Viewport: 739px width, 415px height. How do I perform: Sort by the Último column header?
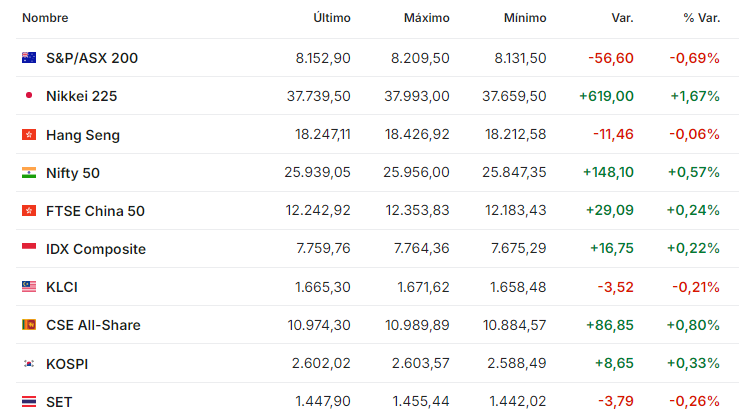[x=332, y=18]
